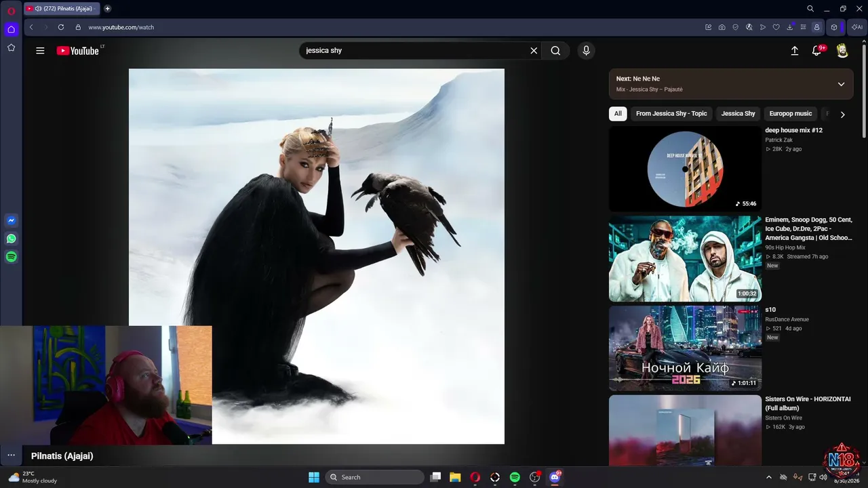The height and width of the screenshot is (488, 868).
Task: Clear the 'jessica shy' search text
Action: 534,50
